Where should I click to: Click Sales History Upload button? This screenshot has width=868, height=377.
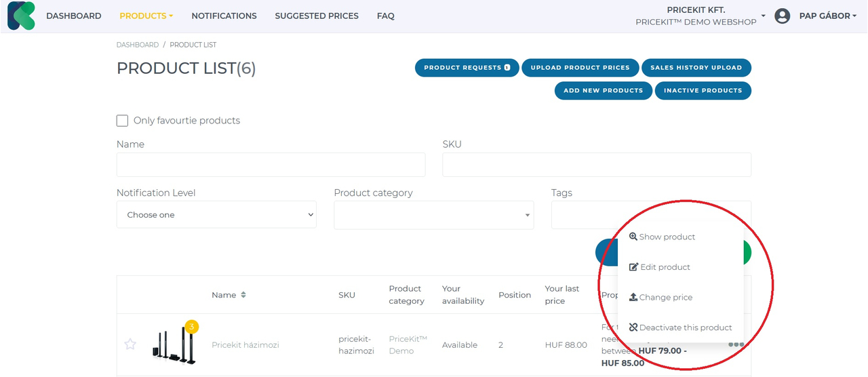[x=696, y=68]
